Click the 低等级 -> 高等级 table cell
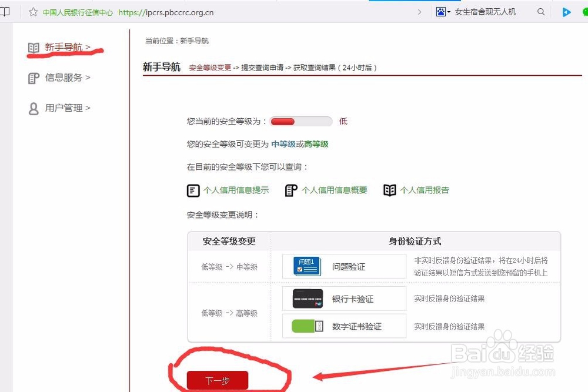Image resolution: width=588 pixels, height=392 pixels. [x=229, y=313]
